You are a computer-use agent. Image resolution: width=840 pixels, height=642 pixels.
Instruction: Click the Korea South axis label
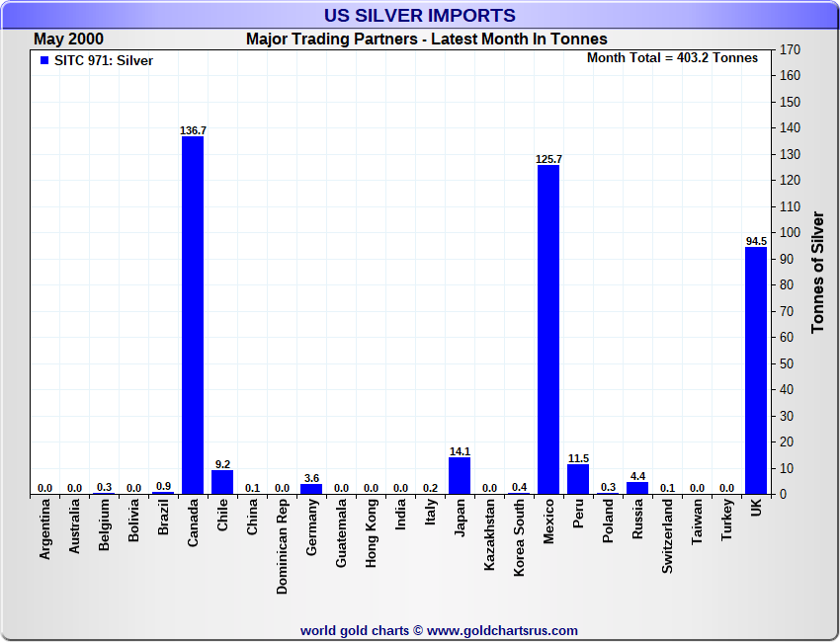click(519, 537)
